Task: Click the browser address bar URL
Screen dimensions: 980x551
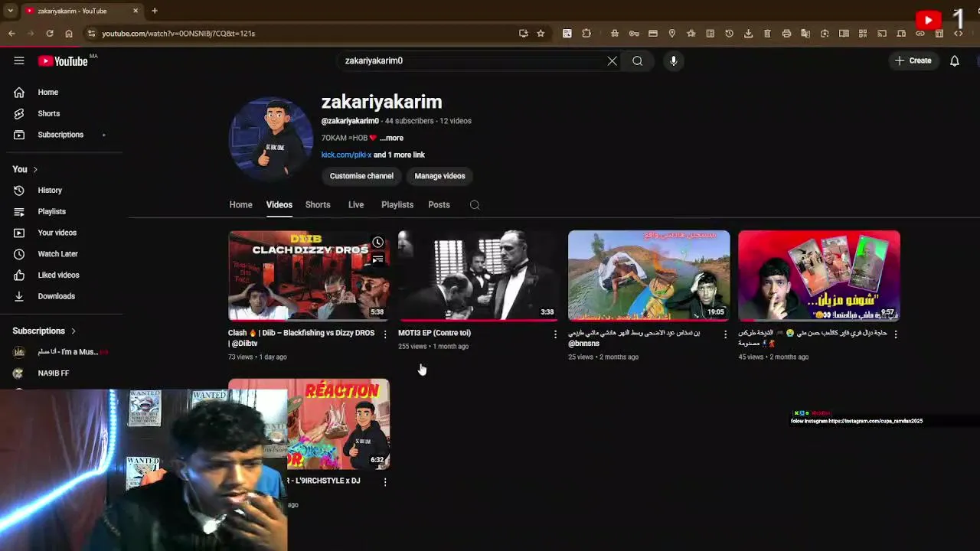Action: pyautogui.click(x=178, y=34)
